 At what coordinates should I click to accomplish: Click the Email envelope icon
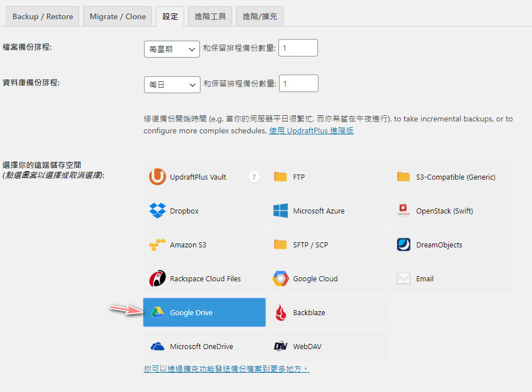tap(403, 278)
